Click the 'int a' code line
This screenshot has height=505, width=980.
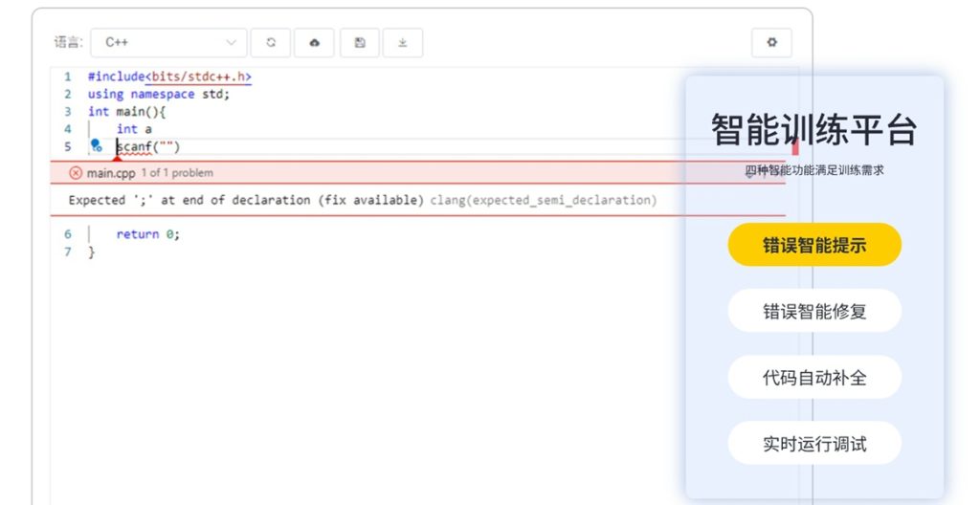pyautogui.click(x=134, y=129)
